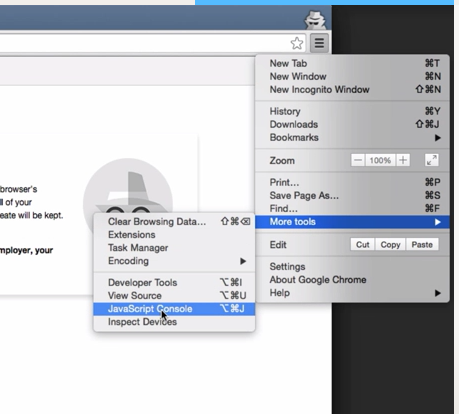Open a New Incognito Window
459x414 pixels.
pyautogui.click(x=352, y=89)
